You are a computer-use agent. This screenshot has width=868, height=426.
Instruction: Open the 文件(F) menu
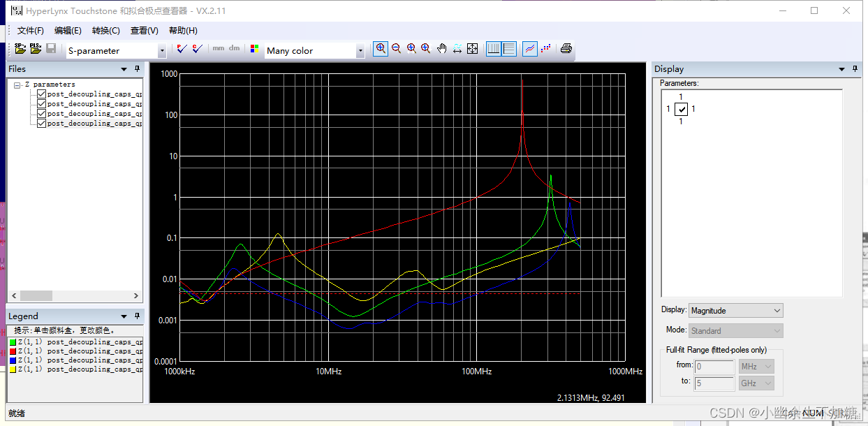[31, 31]
